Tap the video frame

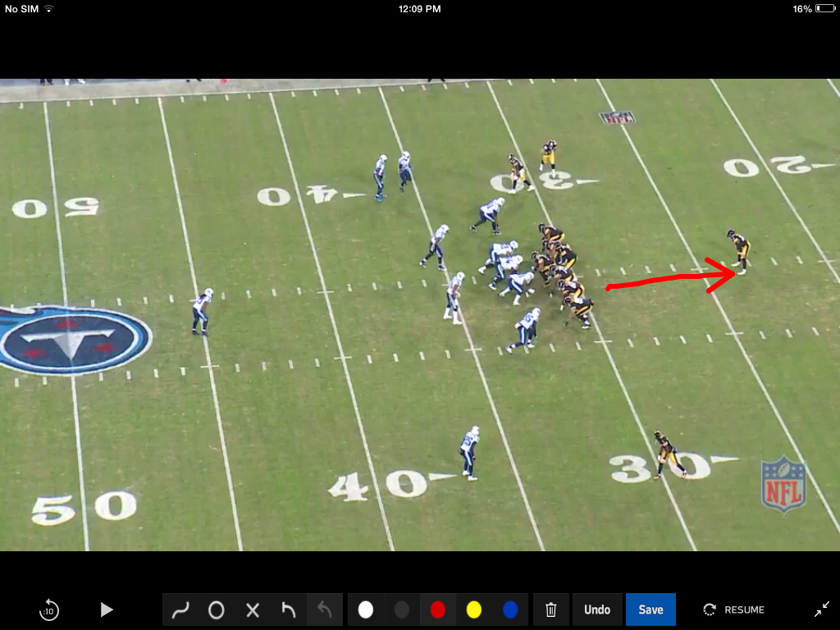click(x=420, y=315)
